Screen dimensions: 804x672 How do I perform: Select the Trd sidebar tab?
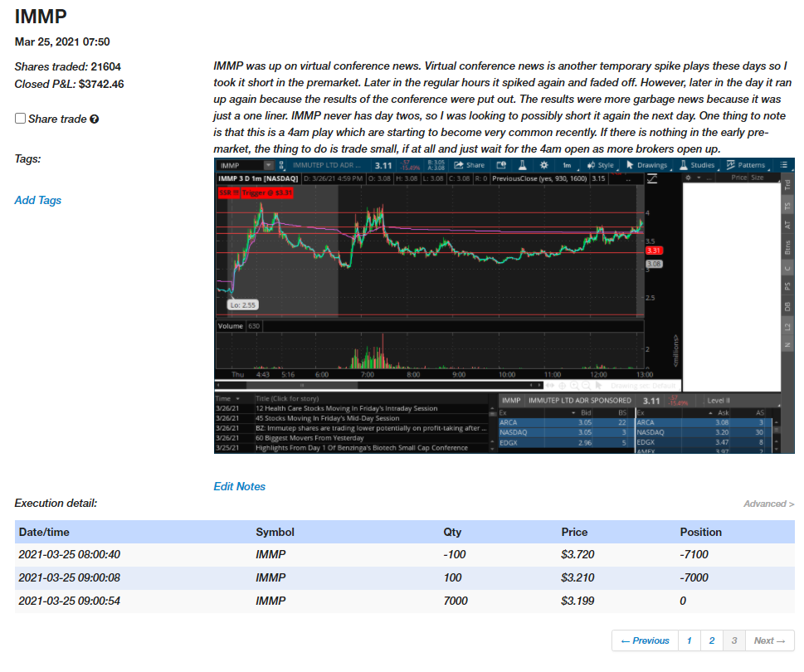coord(787,185)
